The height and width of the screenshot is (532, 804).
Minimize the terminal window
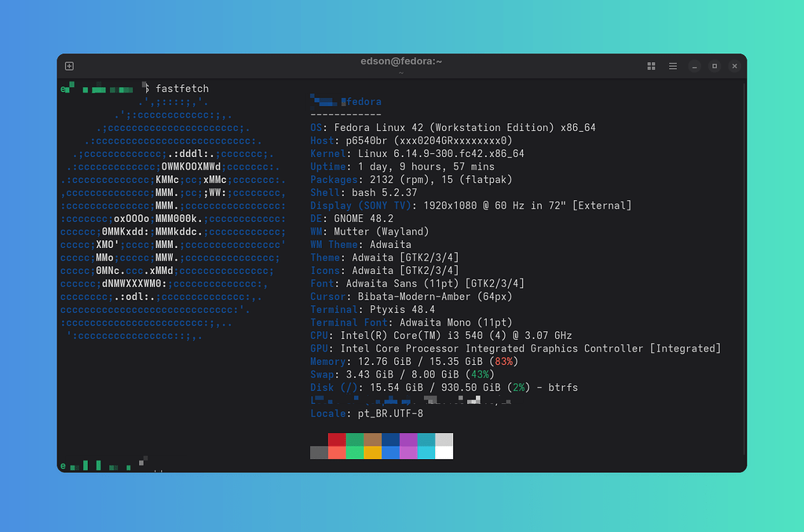point(694,66)
